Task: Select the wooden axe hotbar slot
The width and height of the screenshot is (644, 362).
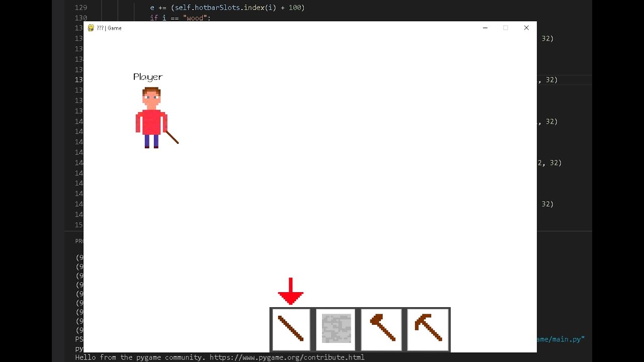Action: click(x=381, y=329)
